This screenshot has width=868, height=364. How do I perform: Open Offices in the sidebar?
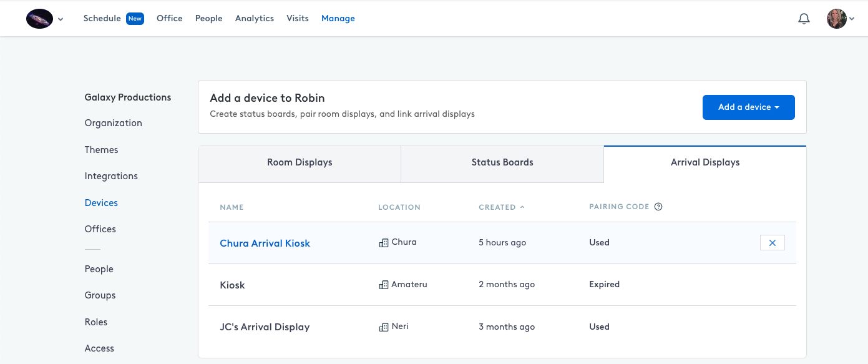[x=100, y=229]
